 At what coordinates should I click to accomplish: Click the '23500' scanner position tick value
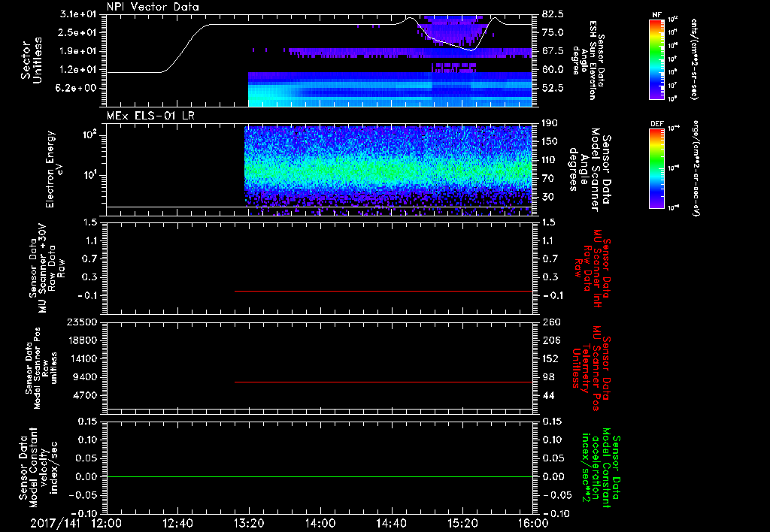point(83,322)
